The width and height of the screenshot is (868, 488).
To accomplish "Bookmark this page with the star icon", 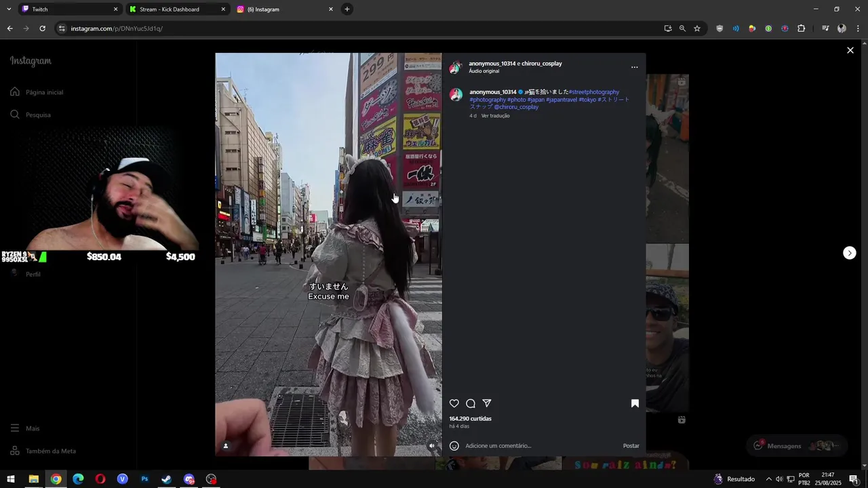I will pos(696,28).
